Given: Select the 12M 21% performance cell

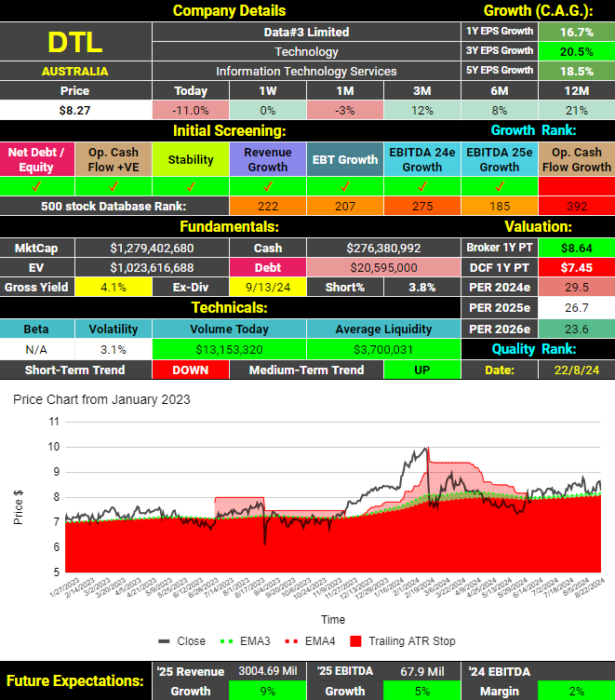Looking at the screenshot, I should pyautogui.click(x=577, y=110).
